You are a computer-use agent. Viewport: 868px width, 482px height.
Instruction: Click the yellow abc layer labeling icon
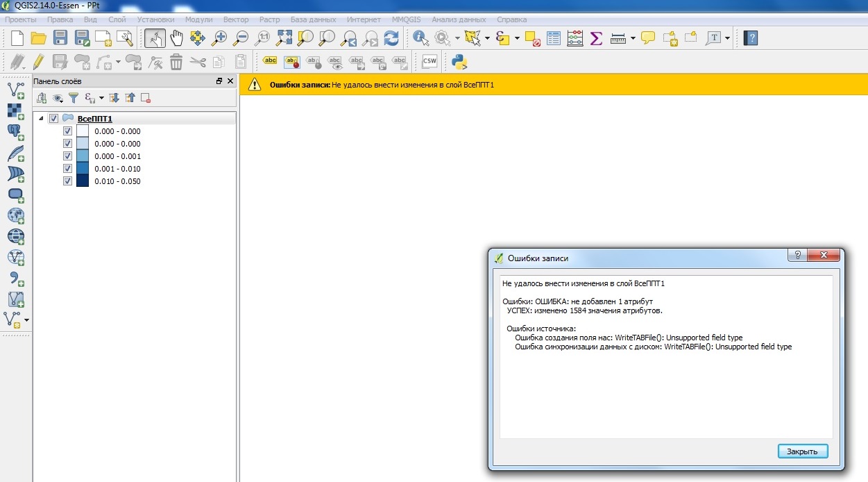271,61
